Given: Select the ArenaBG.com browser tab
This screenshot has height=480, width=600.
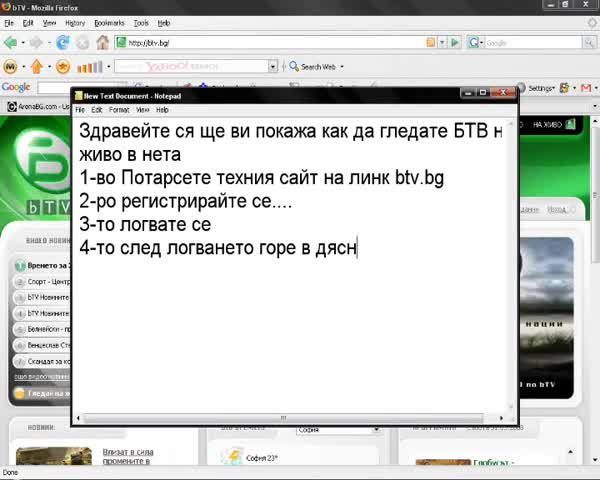Looking at the screenshot, I should [38, 106].
